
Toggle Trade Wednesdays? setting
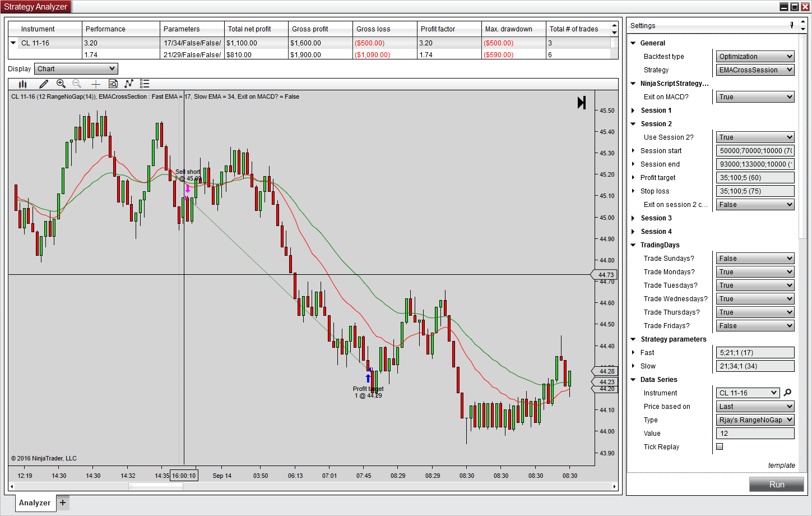[755, 299]
